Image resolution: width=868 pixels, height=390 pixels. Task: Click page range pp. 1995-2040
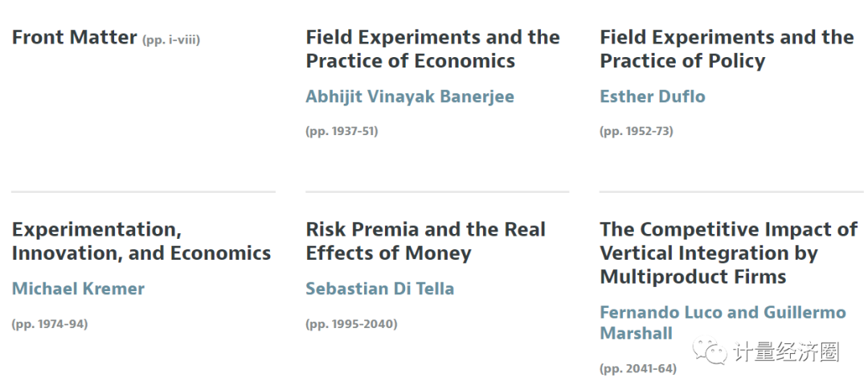[351, 324]
